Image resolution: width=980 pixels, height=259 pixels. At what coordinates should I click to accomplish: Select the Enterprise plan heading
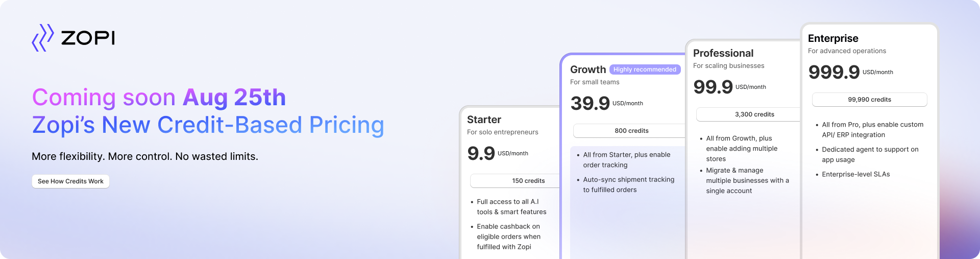coord(833,38)
